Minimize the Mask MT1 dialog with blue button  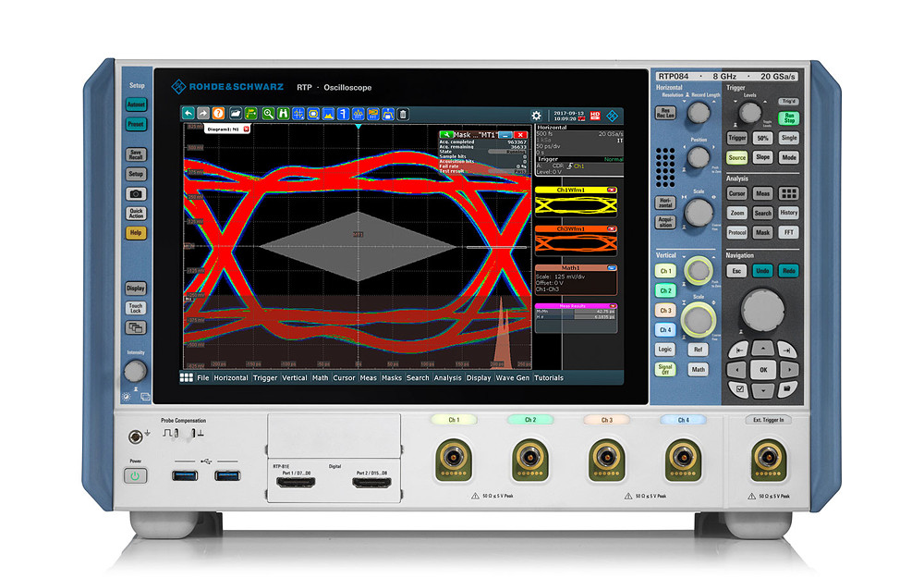[505, 135]
